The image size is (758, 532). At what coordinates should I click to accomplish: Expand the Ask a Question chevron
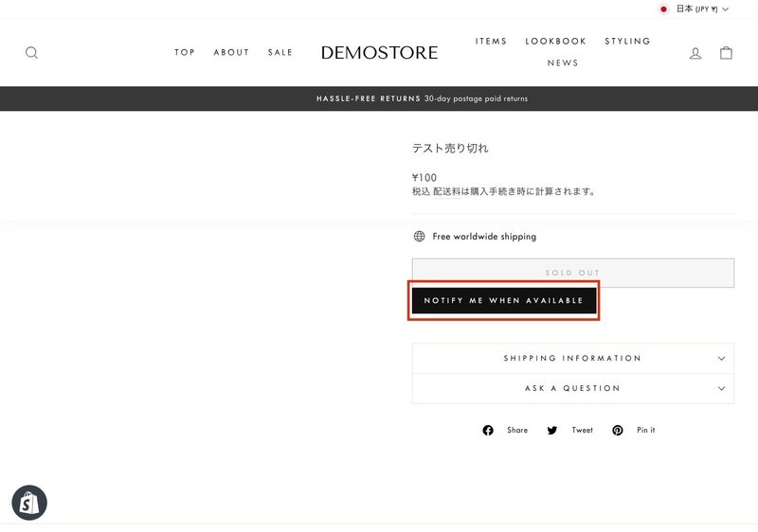click(x=721, y=388)
